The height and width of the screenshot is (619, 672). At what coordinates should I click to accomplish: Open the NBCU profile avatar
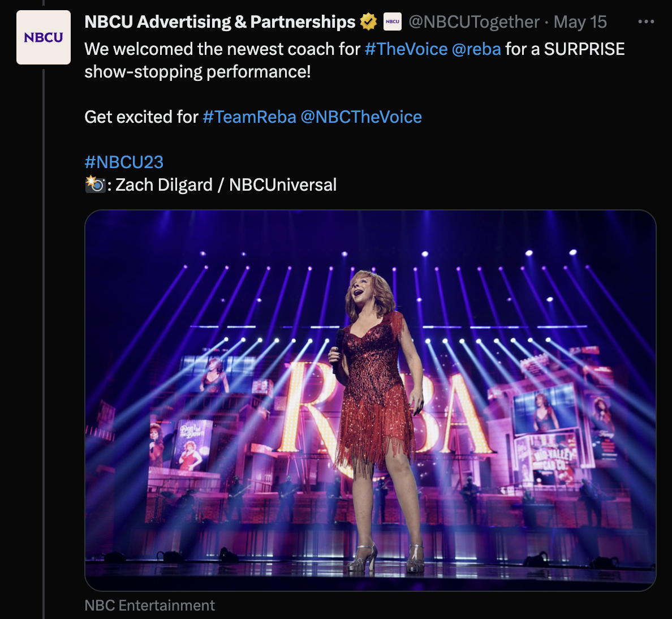pos(44,37)
